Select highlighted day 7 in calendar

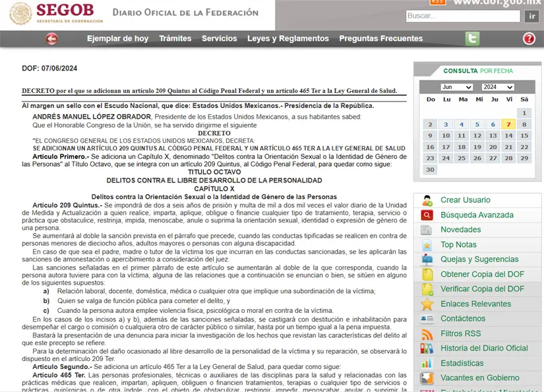[x=508, y=125]
